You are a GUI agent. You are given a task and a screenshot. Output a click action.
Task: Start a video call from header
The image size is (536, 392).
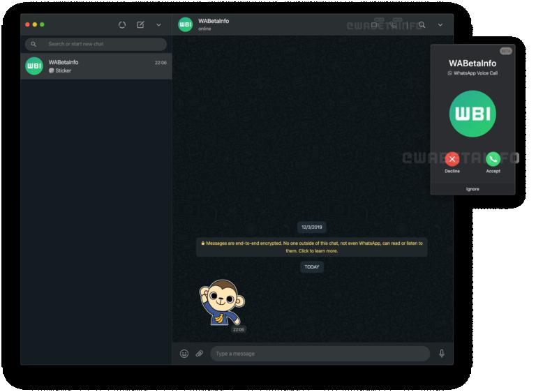pyautogui.click(x=375, y=25)
